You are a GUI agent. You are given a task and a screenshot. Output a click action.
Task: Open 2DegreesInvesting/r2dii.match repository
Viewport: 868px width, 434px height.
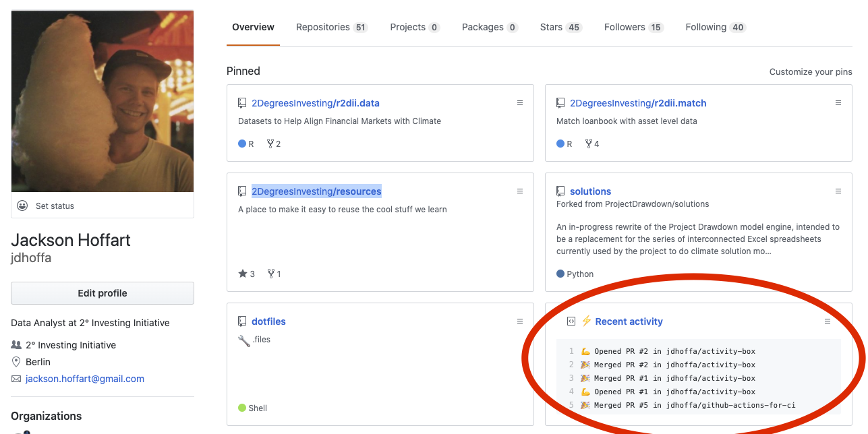[x=638, y=103]
